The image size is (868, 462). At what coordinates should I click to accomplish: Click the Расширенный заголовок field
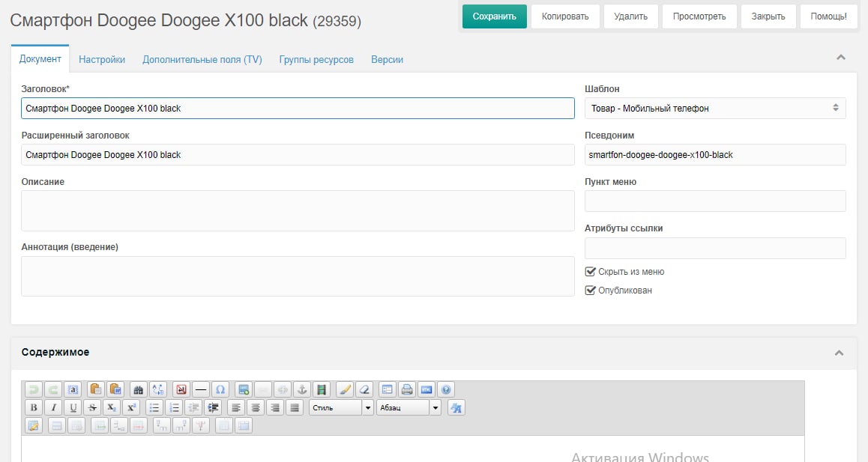pyautogui.click(x=298, y=155)
